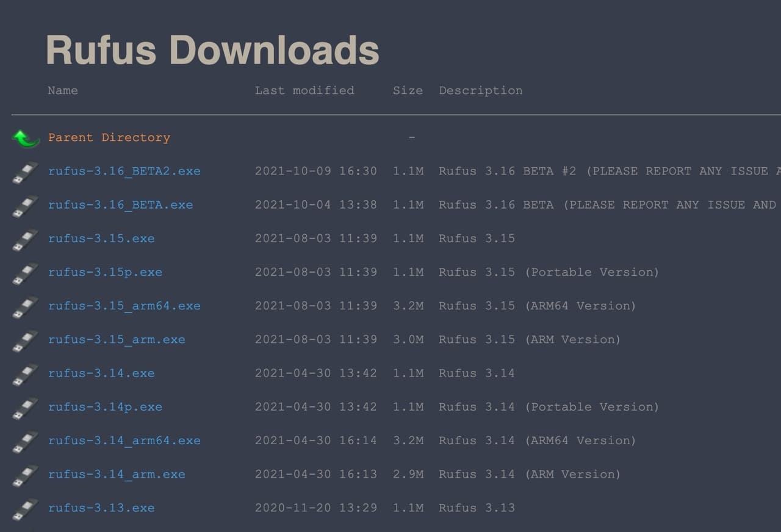Click the USB icon beside rufus-3.16_BETA.exe
Screen dimensions: 781x532
click(25, 206)
